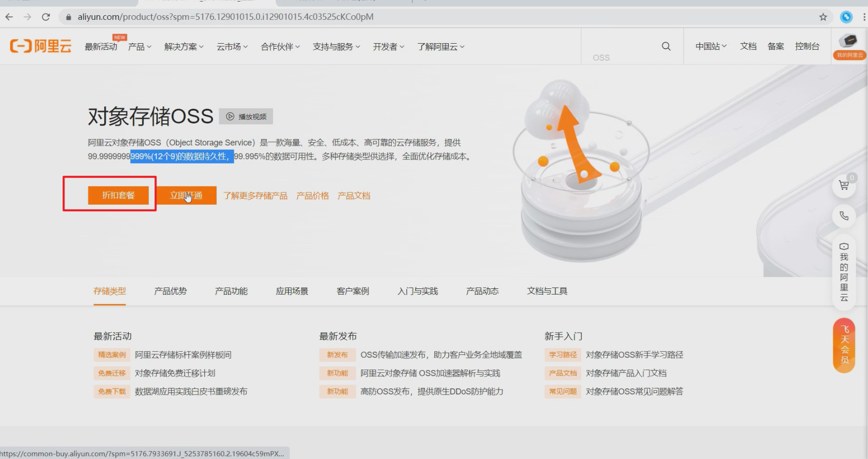This screenshot has width=868, height=459.
Task: Click the phone contact icon
Action: [844, 216]
